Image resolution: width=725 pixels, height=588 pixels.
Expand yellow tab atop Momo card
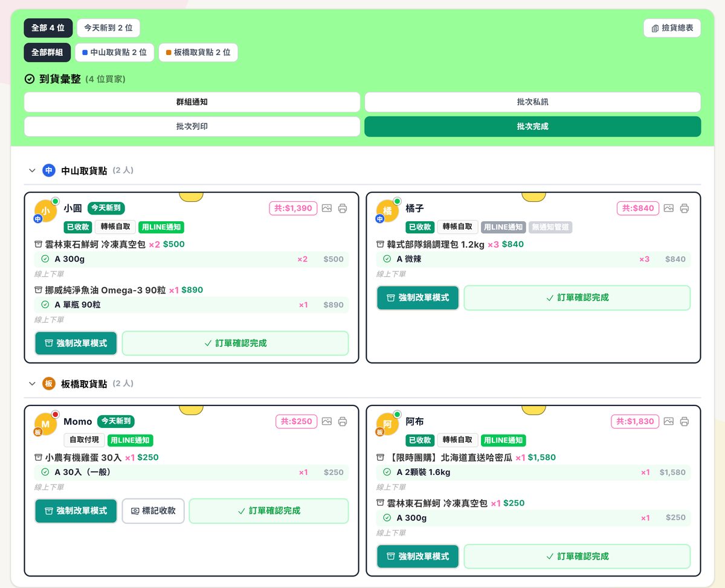point(192,410)
